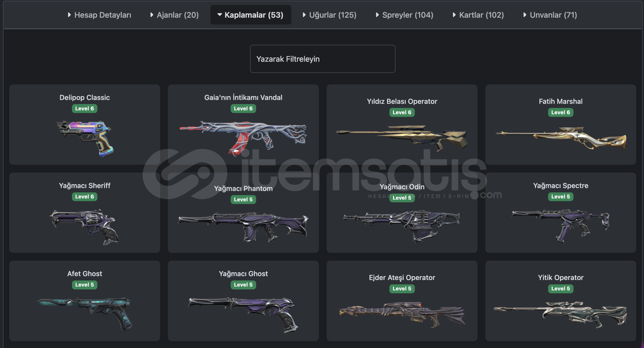Click the Level 5 badge under Yağmacı Ghost
Screen dimensions: 644x348
click(x=243, y=285)
